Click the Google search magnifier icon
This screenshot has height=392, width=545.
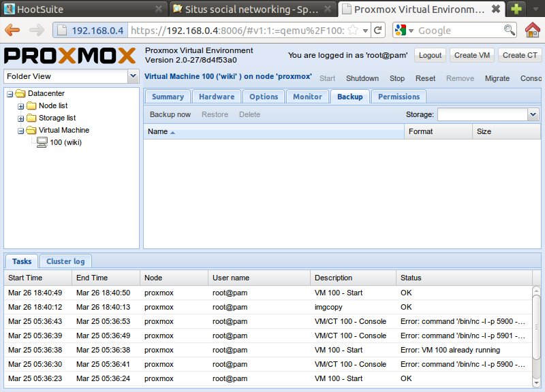[x=509, y=31]
